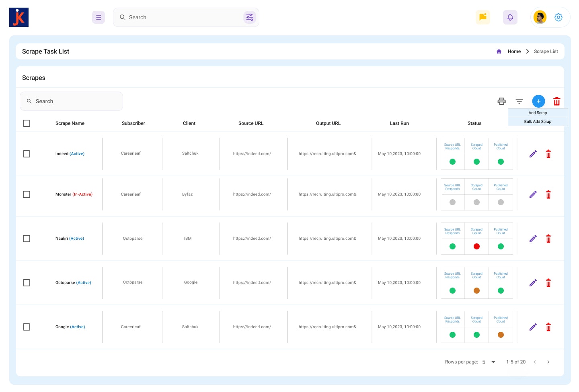Click Octoparse orange Scraped Count status dot
Screen dimensions: 579x392
(x=476, y=291)
